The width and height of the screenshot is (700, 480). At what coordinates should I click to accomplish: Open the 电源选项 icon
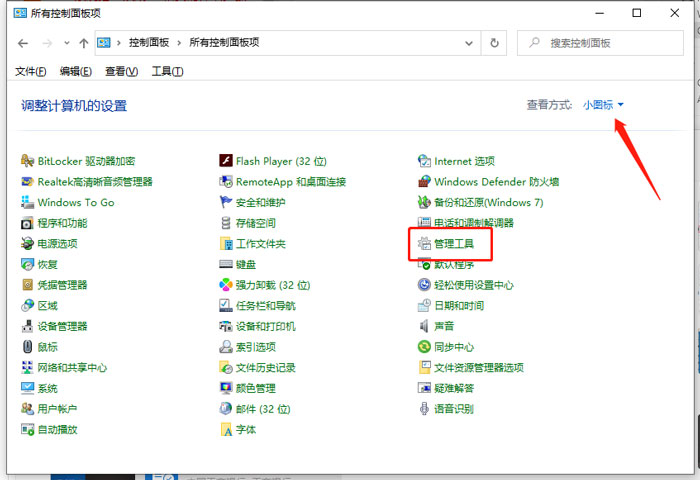27,244
